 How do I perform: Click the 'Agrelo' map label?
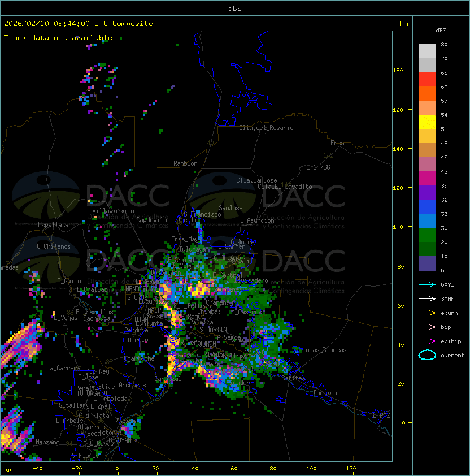click(138, 340)
